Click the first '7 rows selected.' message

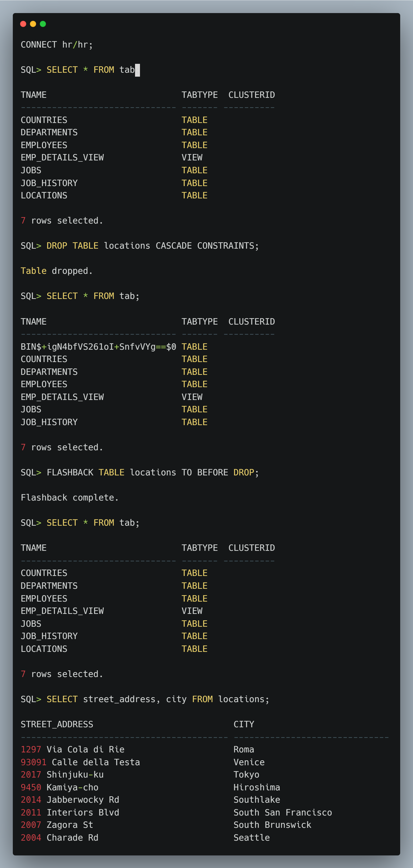[x=62, y=221]
